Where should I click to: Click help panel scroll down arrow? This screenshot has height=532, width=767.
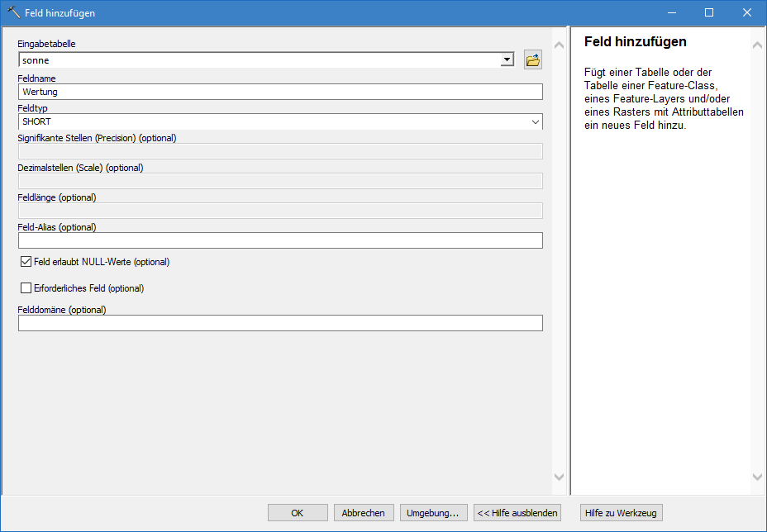tap(758, 477)
